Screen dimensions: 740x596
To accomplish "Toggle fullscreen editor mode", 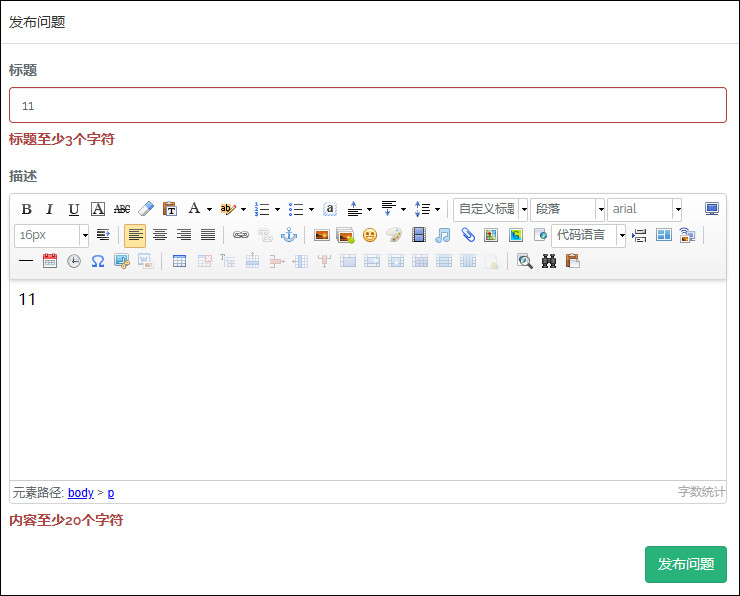I will pyautogui.click(x=712, y=209).
